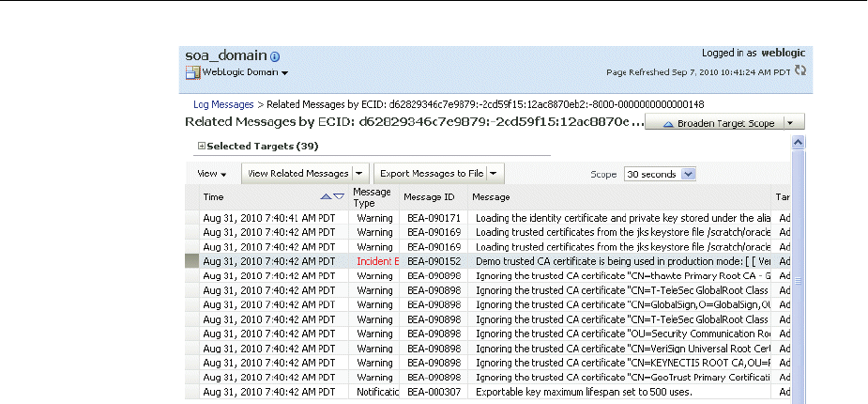Image resolution: width=868 pixels, height=404 pixels.
Task: Click the soa_domain information icon
Action: tap(275, 56)
